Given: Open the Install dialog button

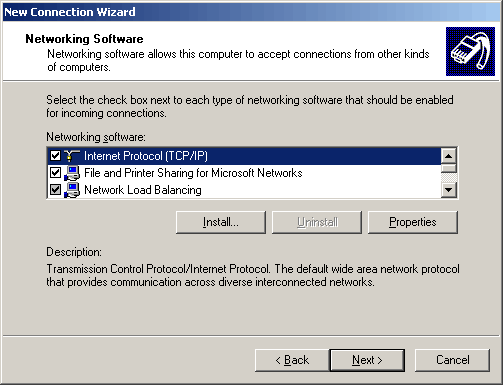Looking at the screenshot, I should pyautogui.click(x=221, y=222).
